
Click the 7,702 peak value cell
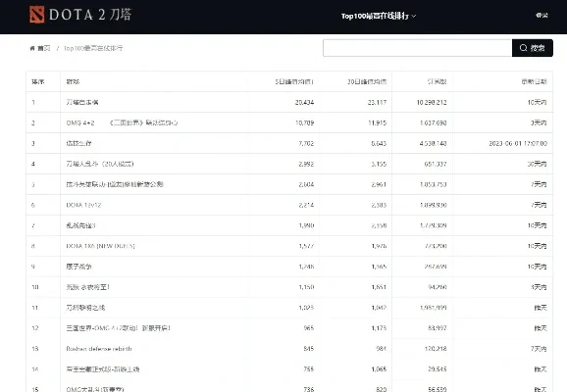(x=306, y=143)
